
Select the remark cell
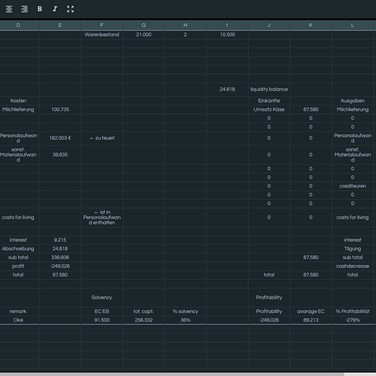18,311
